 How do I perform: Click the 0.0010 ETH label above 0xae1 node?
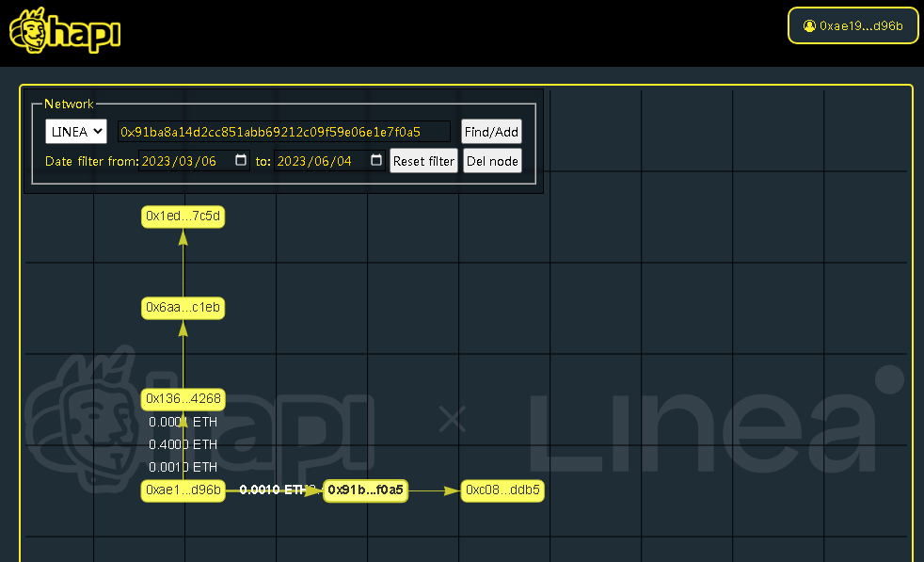point(183,467)
